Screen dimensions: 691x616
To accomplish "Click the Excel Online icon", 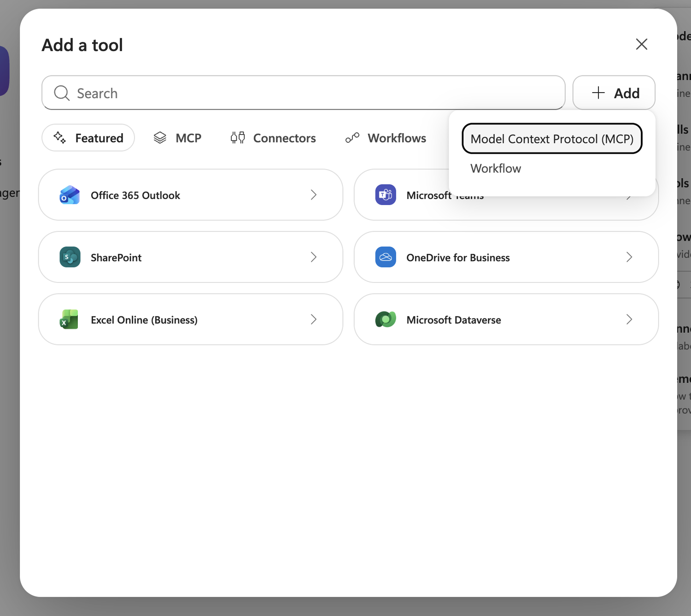I will 69,319.
